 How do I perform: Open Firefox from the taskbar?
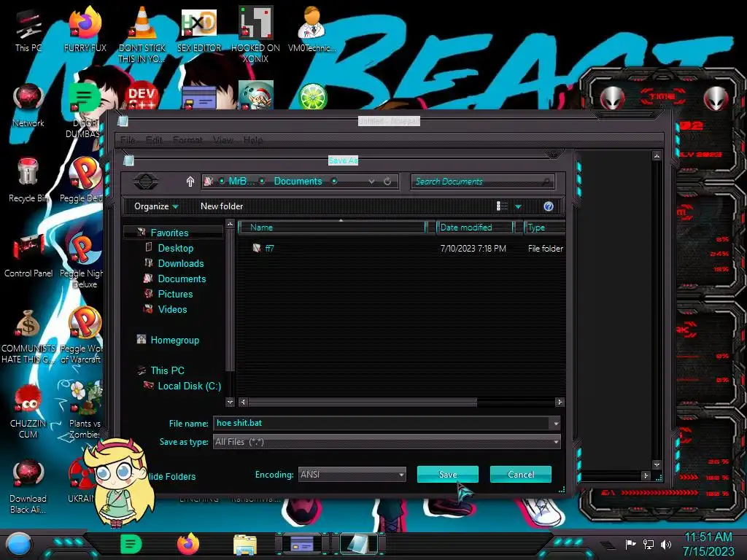click(x=187, y=544)
